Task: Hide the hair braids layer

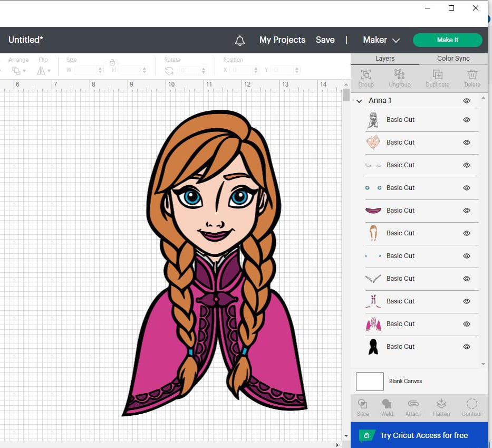Action: (467, 233)
